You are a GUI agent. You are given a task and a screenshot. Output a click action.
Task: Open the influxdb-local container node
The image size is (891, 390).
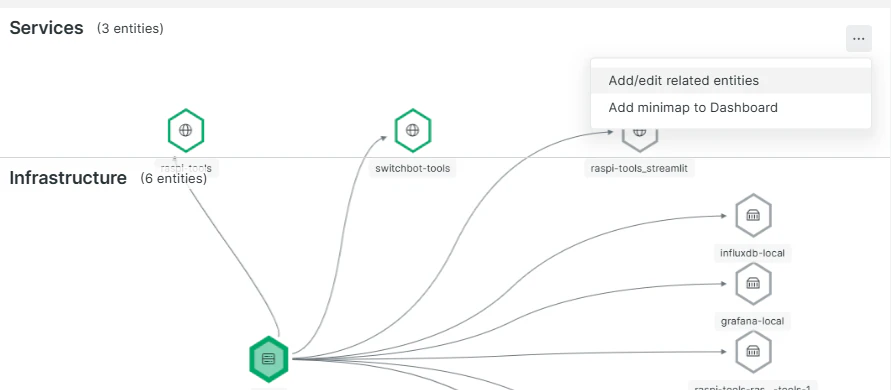753,215
